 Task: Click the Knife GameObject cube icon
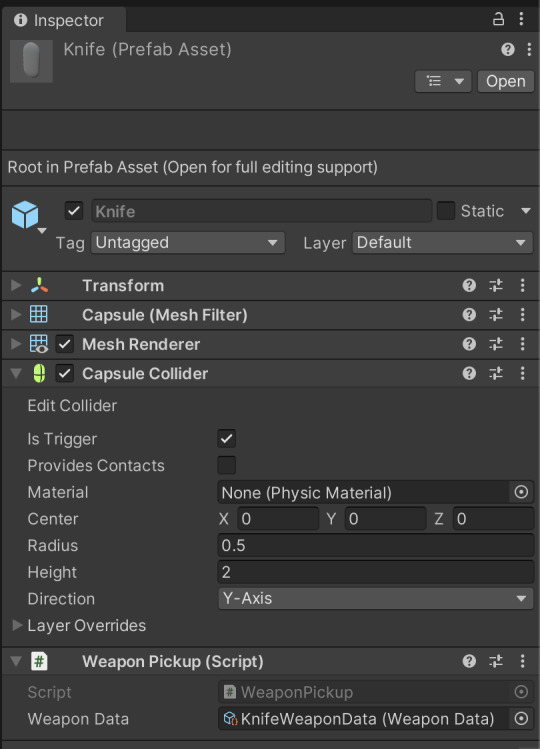point(25,214)
